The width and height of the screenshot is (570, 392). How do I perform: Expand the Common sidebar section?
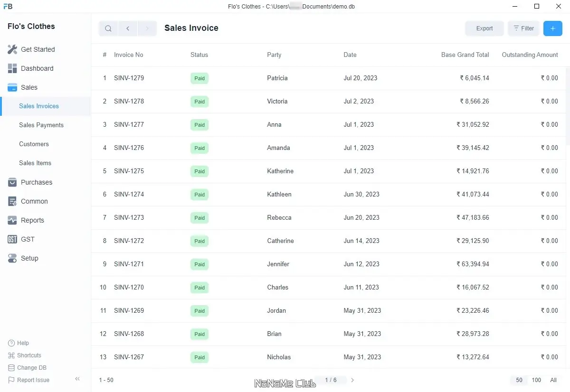pyautogui.click(x=34, y=201)
